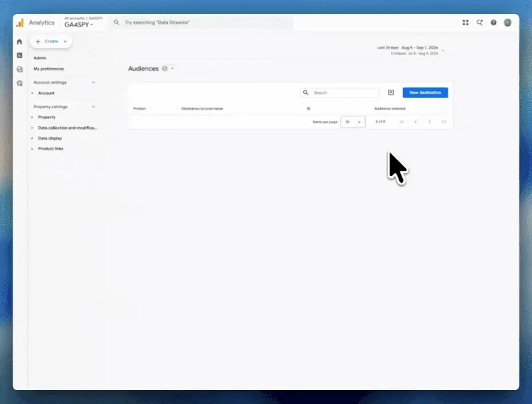
Task: Collapse the Property settings section
Action: (x=93, y=107)
